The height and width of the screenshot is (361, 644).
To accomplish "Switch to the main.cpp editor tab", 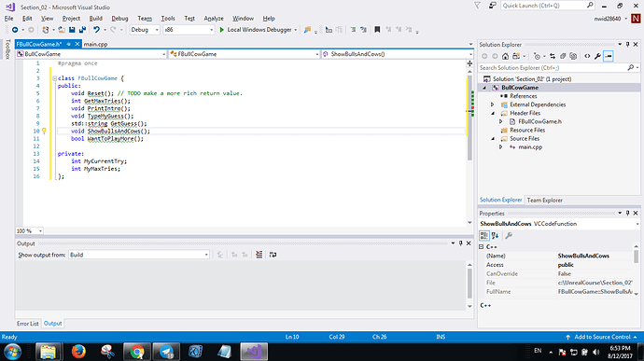I will 96,44.
